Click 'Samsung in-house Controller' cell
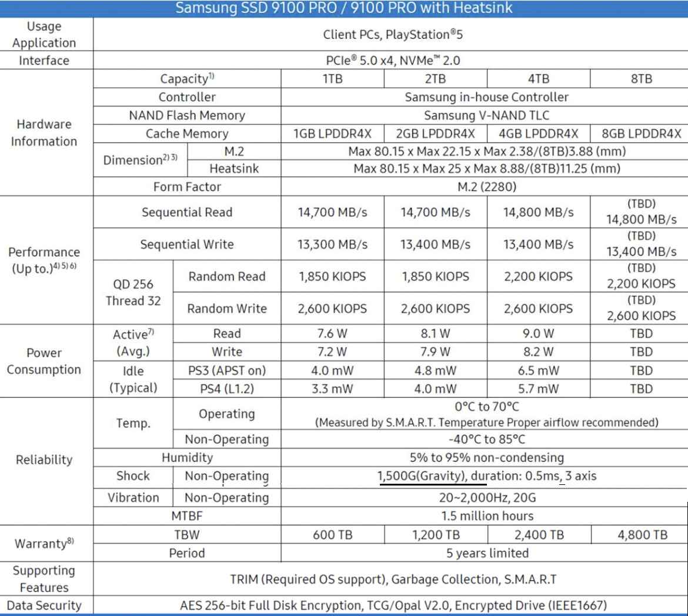Viewport: 688px width, 616px height. coord(486,97)
